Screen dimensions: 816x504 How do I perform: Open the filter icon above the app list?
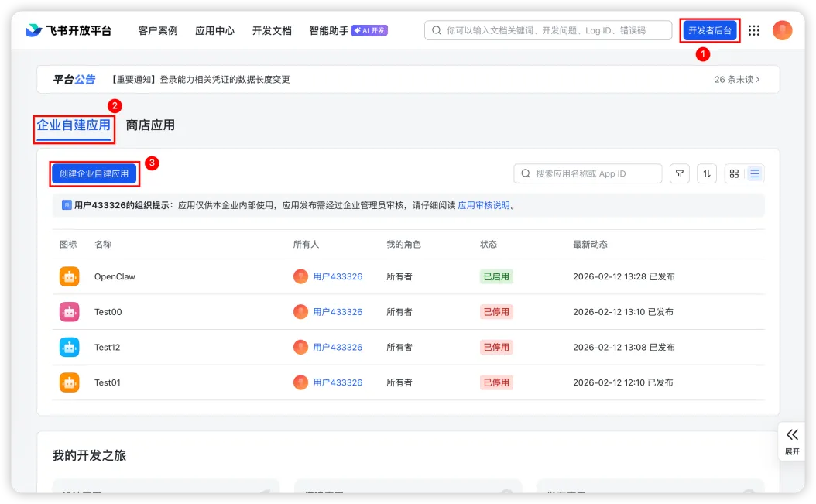point(679,173)
